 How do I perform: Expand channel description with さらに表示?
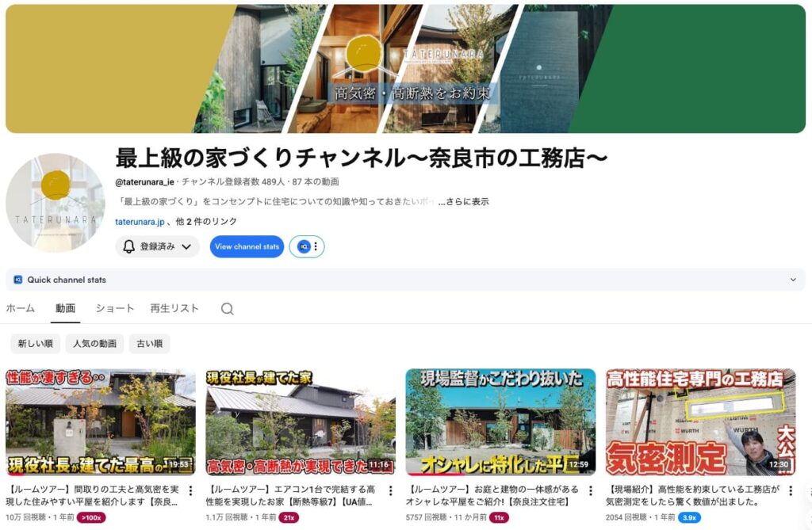click(463, 202)
